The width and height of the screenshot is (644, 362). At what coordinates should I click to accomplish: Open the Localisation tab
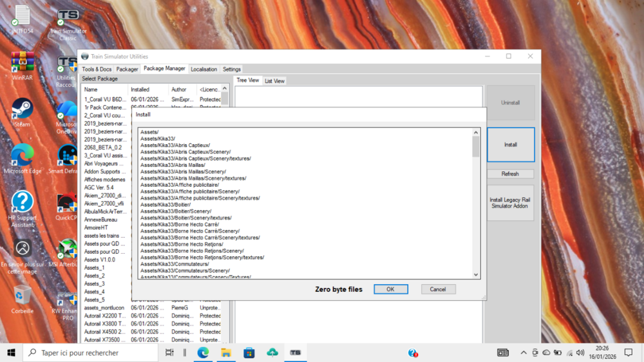click(x=204, y=69)
